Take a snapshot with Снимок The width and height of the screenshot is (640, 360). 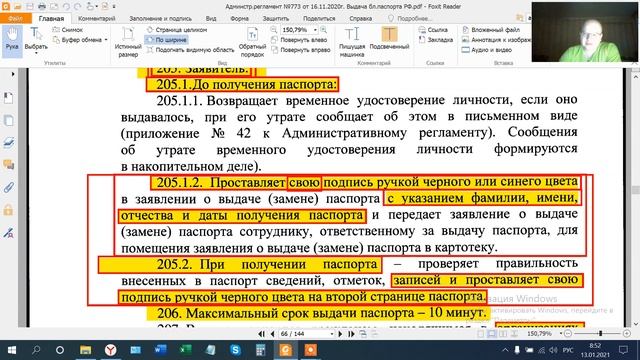point(68,30)
